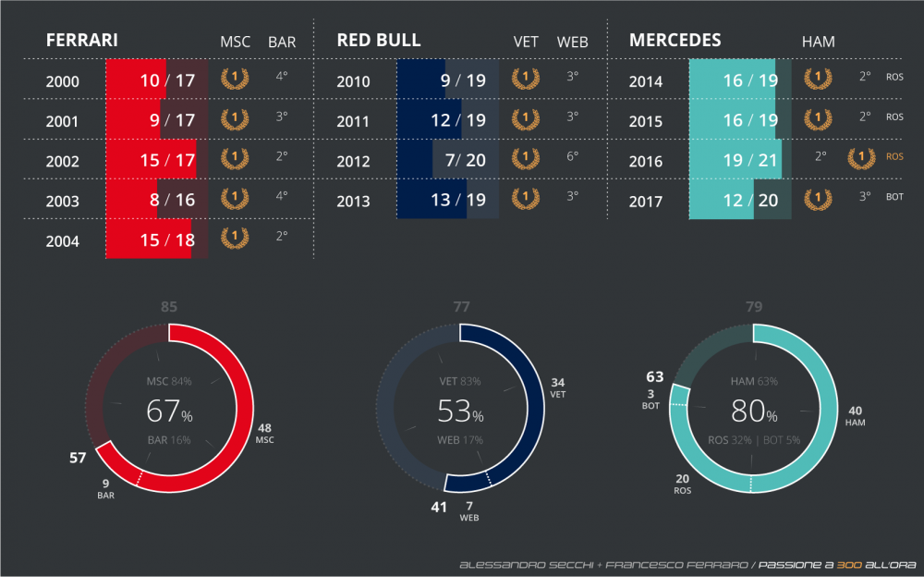Click the laurel wreath in Mercedes' 2014 row
The width and height of the screenshot is (924, 577).
click(818, 80)
